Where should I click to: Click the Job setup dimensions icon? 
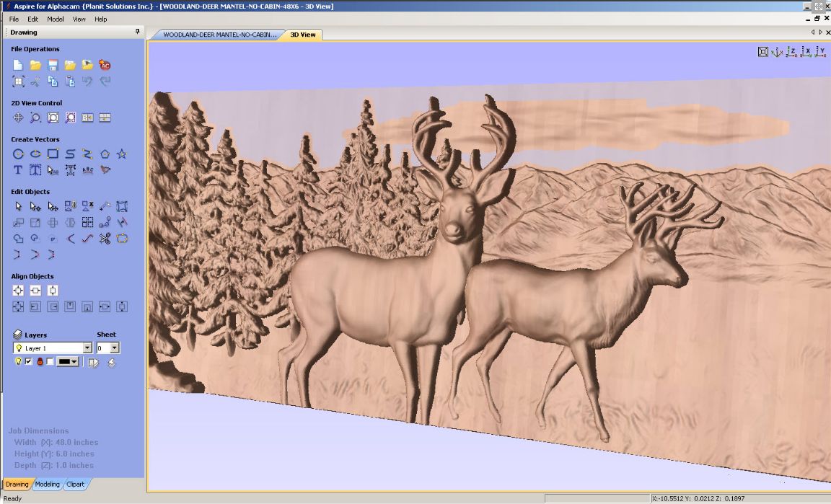pos(18,81)
